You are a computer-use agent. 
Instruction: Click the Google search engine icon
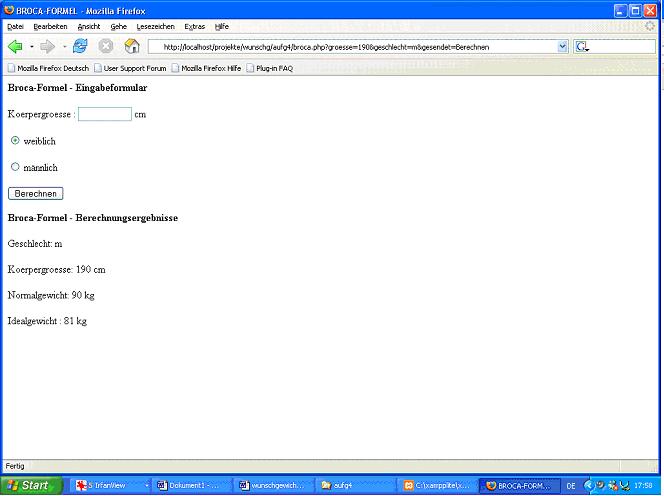pyautogui.click(x=582, y=46)
